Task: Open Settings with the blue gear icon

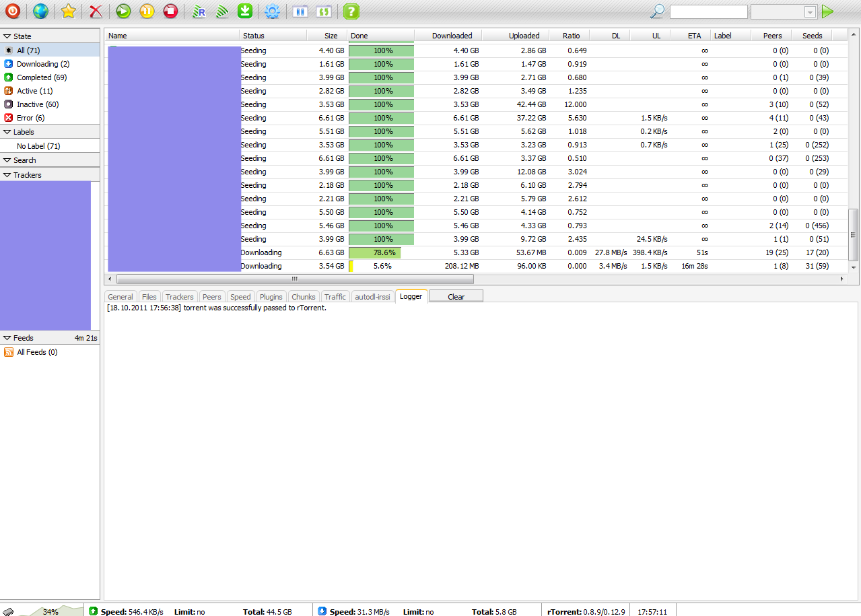Action: (x=272, y=11)
